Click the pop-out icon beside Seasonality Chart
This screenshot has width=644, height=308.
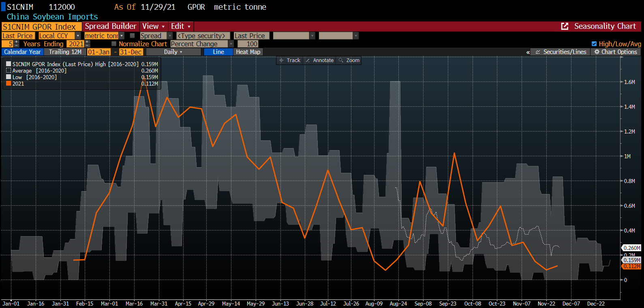[x=565, y=26]
